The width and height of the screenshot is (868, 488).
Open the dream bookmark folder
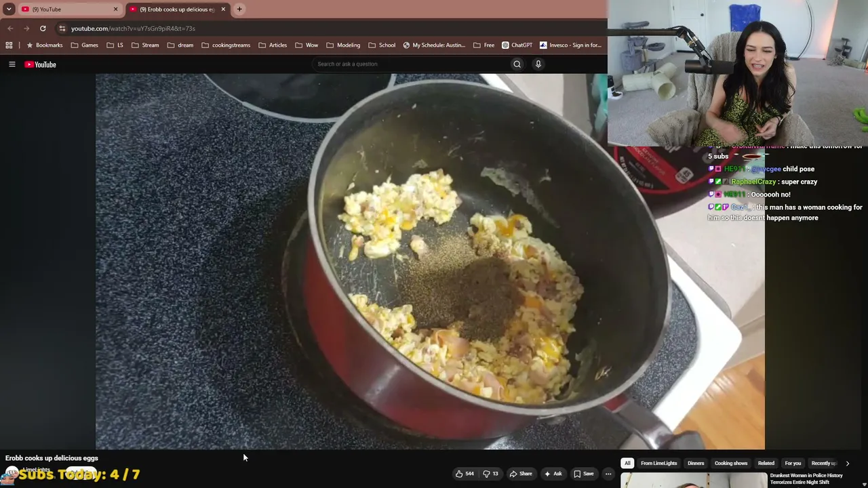180,45
